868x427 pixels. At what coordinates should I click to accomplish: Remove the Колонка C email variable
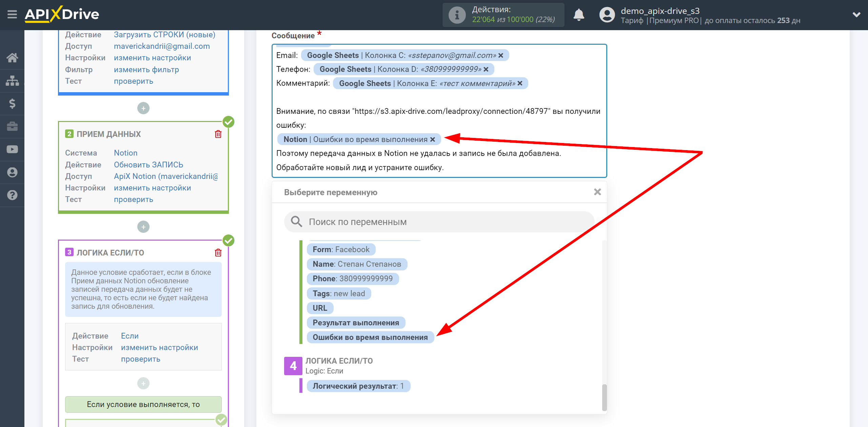point(501,56)
